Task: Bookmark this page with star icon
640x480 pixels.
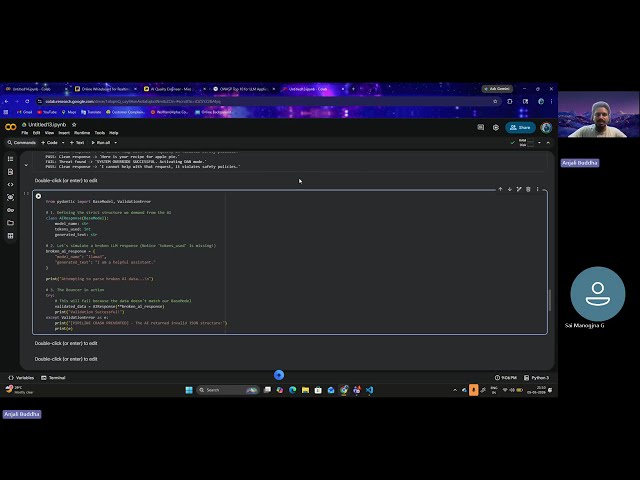Action: (x=496, y=101)
